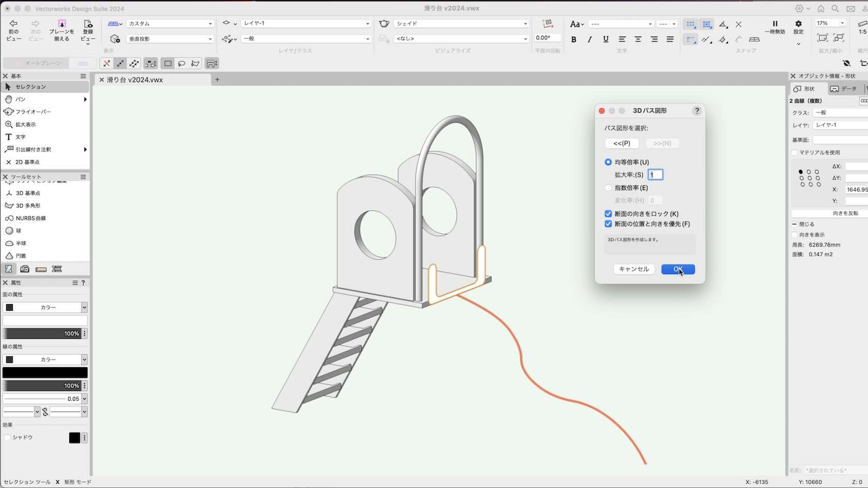Screen dimensions: 868x488
Task: Select the Sphere tool
Action: click(x=45, y=231)
